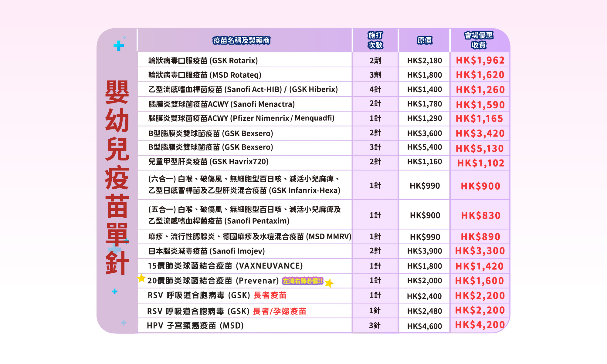Screen dimensions: 607x364
Task: Click original price HK$1,400
Action: [x=425, y=89]
